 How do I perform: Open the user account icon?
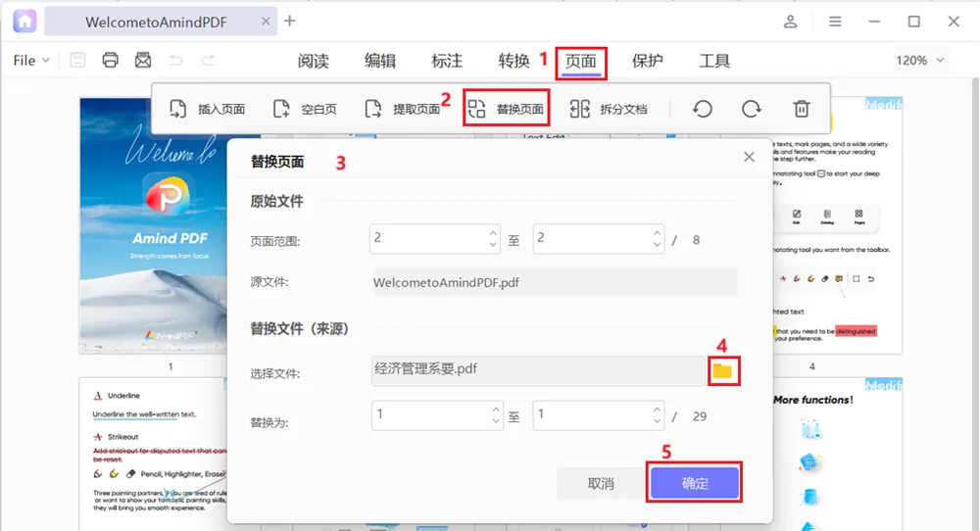tap(790, 22)
